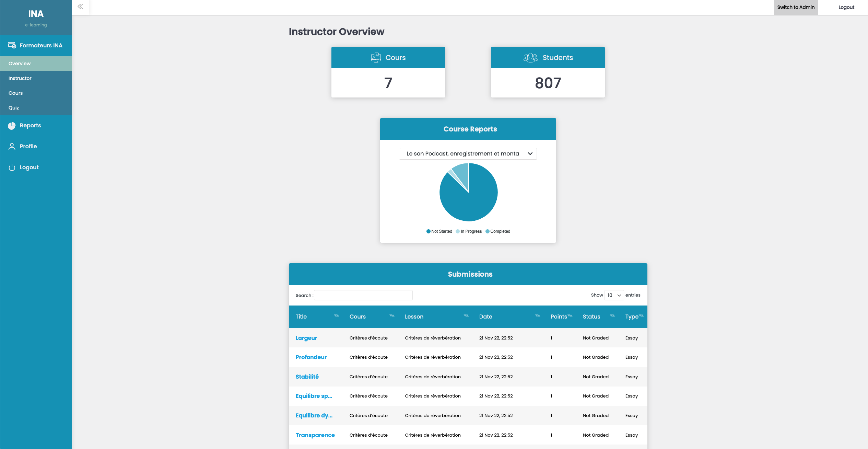Click the Cours card monitor icon

(x=376, y=58)
